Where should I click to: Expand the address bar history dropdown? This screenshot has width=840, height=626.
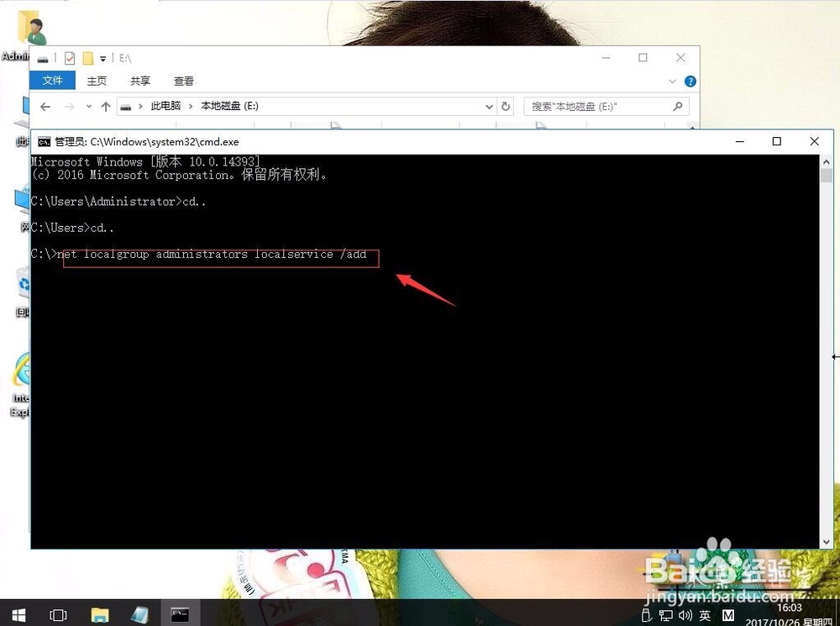[489, 107]
